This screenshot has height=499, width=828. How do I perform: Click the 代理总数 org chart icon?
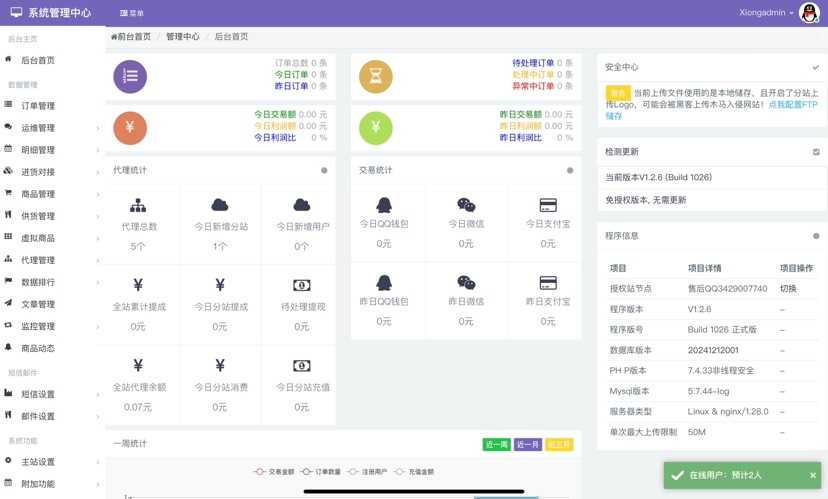[x=138, y=205]
